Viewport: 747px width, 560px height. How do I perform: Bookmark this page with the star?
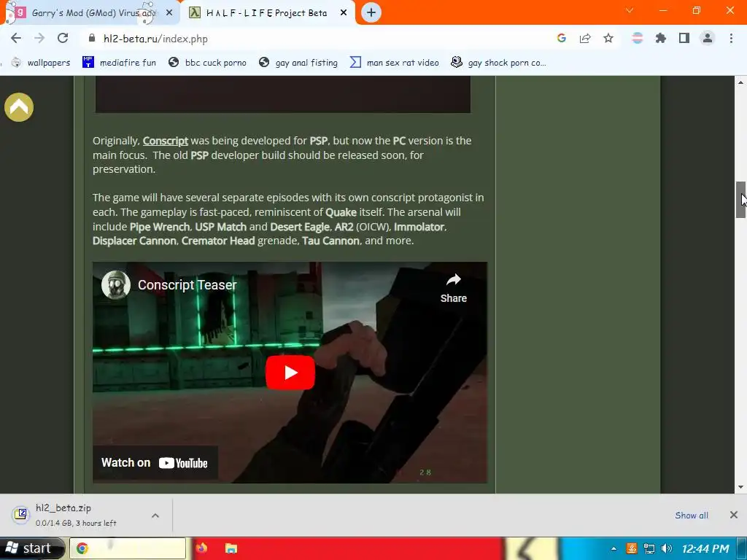pyautogui.click(x=608, y=38)
